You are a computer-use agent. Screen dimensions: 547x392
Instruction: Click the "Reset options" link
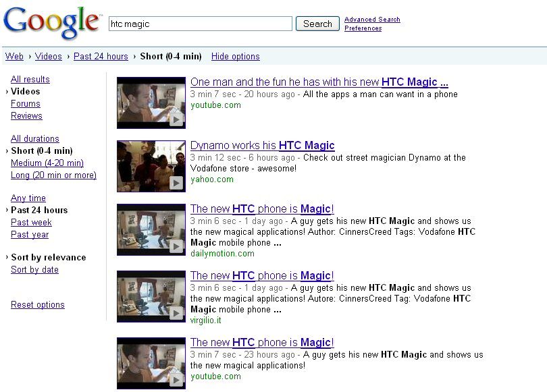[38, 304]
